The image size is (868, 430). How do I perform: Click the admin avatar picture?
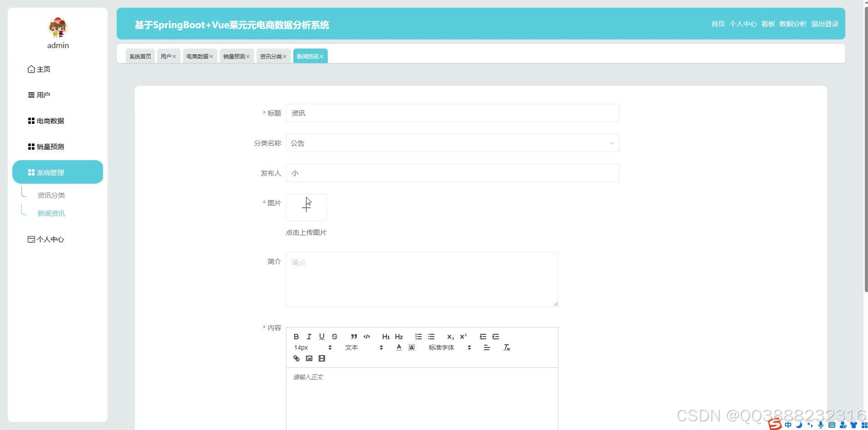(x=58, y=27)
